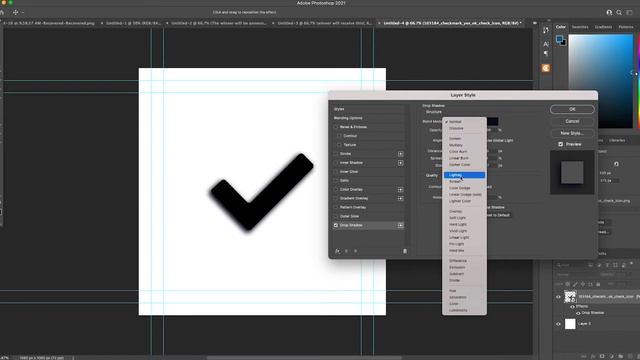Click OK in Layer Style dialog

coord(572,109)
